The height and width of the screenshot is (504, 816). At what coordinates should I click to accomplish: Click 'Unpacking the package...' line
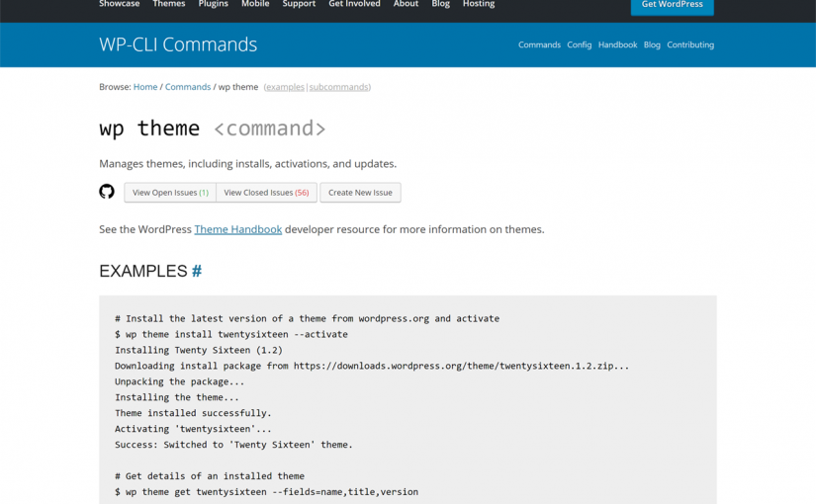[180, 381]
